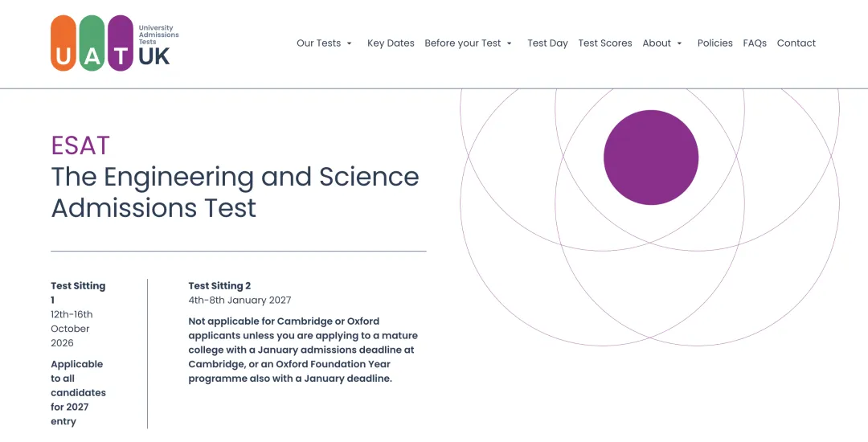Click the Test Sitting 1 heading
868x442 pixels.
click(x=78, y=293)
